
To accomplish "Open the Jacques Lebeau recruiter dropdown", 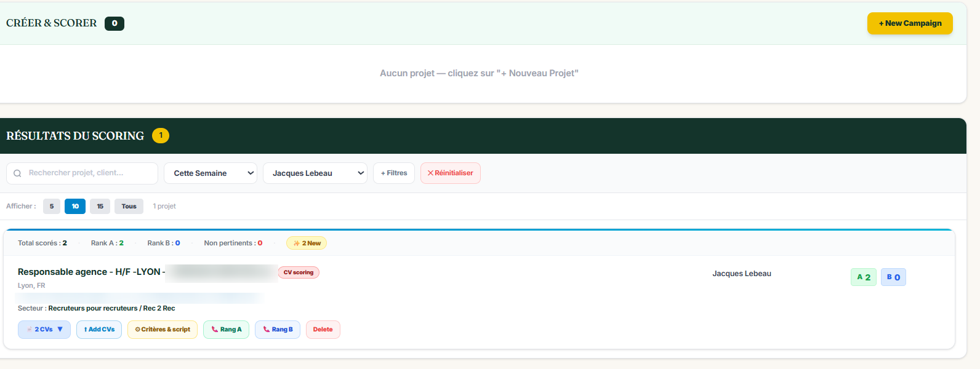I will [x=315, y=173].
